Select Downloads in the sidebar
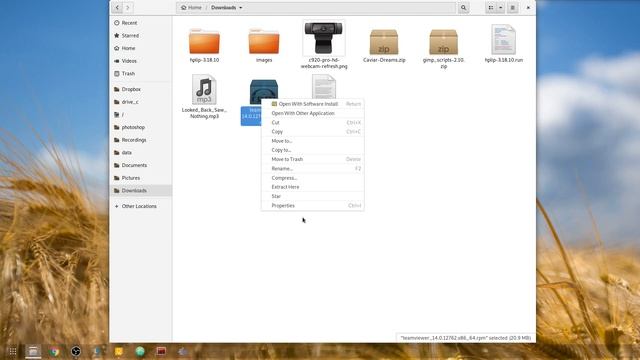The height and width of the screenshot is (360, 640). click(x=140, y=191)
